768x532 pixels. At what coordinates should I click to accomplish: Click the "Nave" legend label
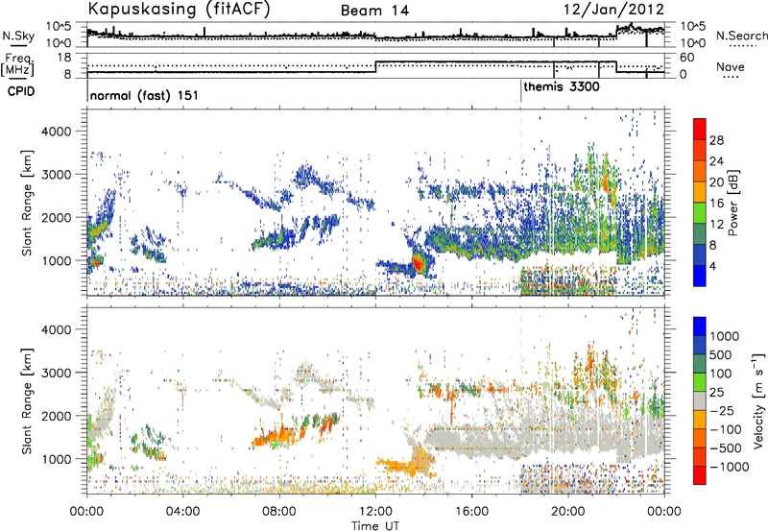click(x=730, y=66)
